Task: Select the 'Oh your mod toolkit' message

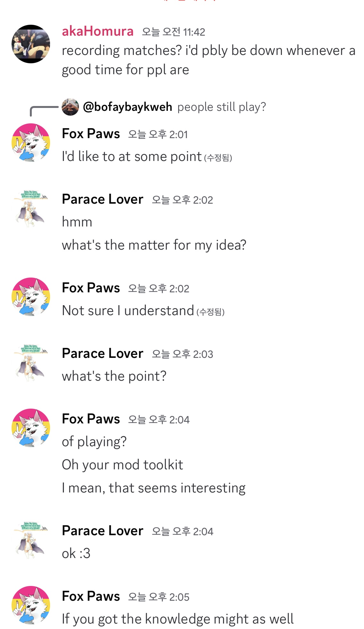Action: [122, 465]
